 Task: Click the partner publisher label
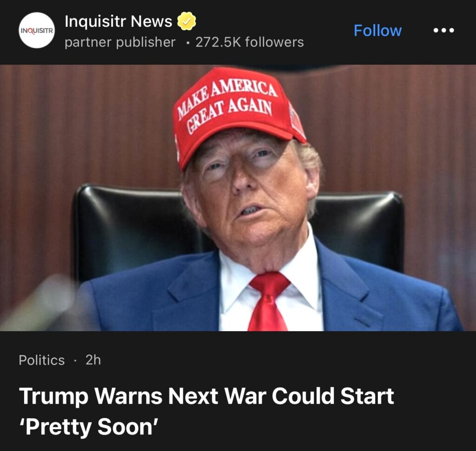click(x=120, y=42)
